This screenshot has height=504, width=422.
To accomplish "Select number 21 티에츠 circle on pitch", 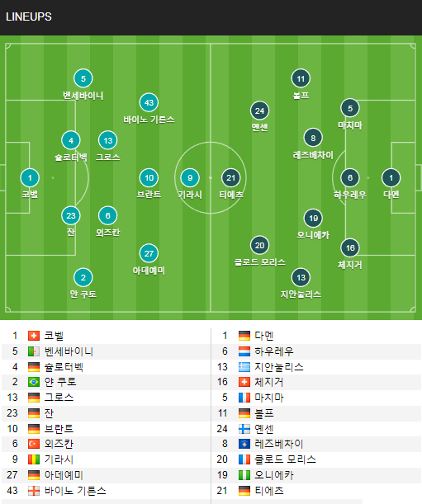I will [230, 177].
